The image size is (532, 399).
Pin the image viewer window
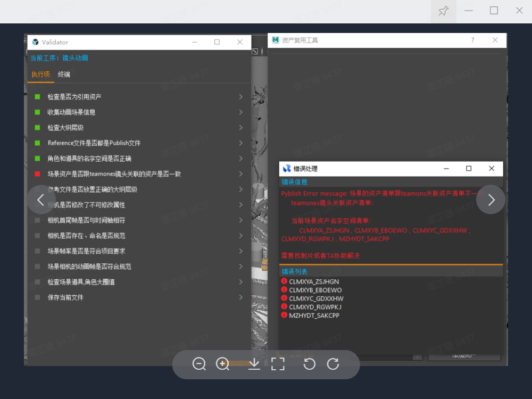click(444, 11)
